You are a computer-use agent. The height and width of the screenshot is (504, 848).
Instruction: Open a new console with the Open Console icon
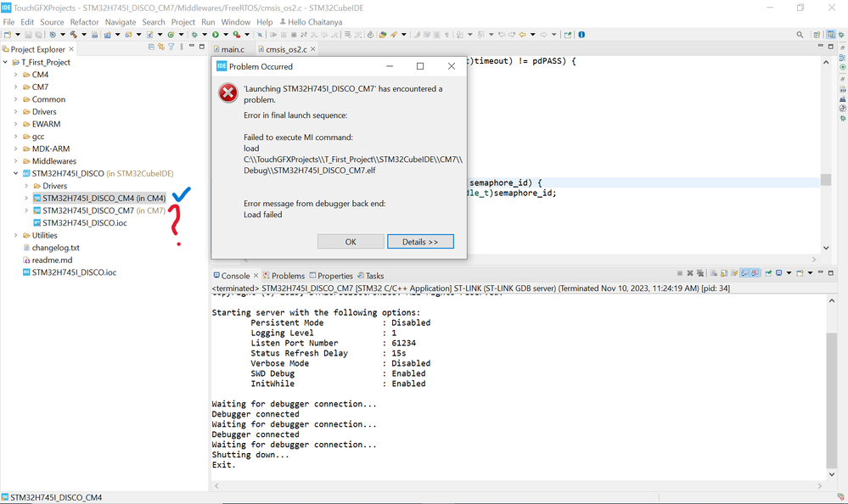pyautogui.click(x=801, y=273)
